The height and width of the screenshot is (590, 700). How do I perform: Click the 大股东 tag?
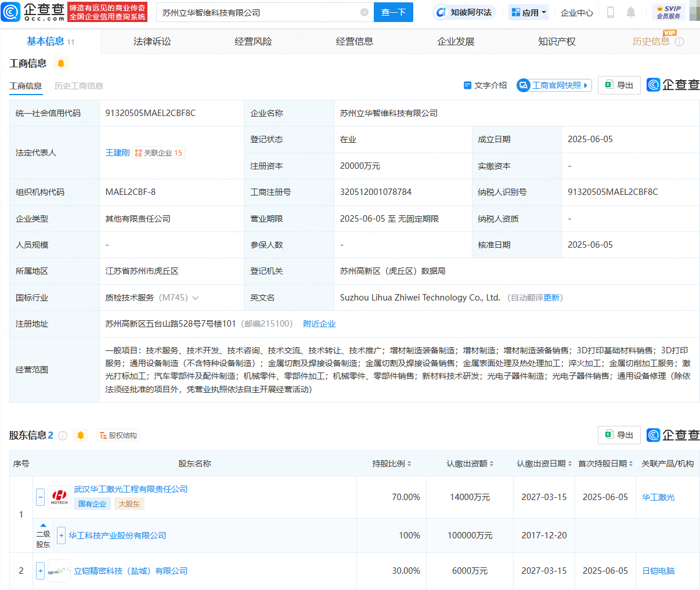(129, 504)
